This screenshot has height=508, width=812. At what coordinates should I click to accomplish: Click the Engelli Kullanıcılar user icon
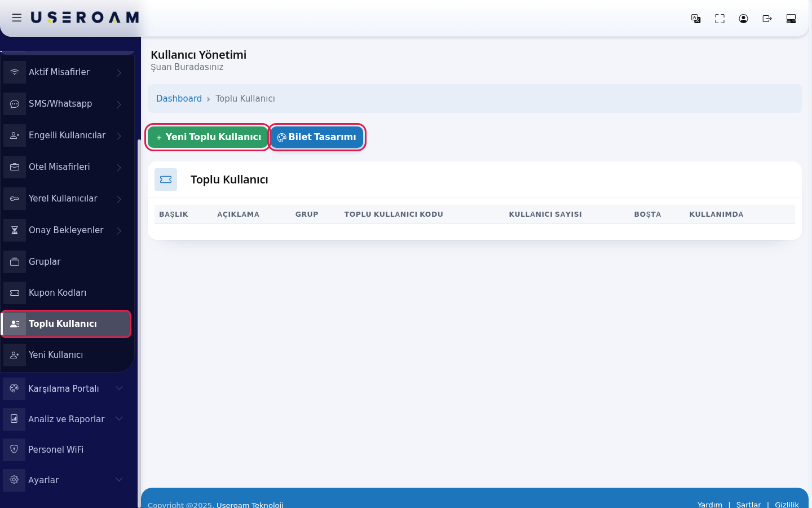click(x=15, y=135)
